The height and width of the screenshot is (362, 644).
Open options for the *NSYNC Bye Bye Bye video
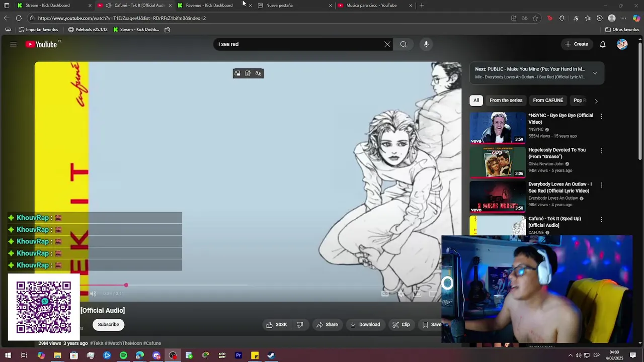601,116
